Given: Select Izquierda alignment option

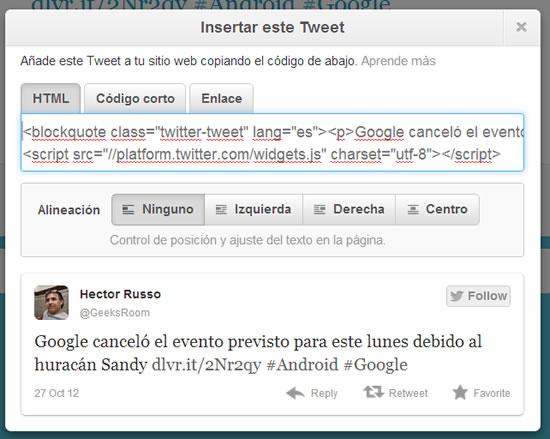Looking at the screenshot, I should tap(254, 209).
